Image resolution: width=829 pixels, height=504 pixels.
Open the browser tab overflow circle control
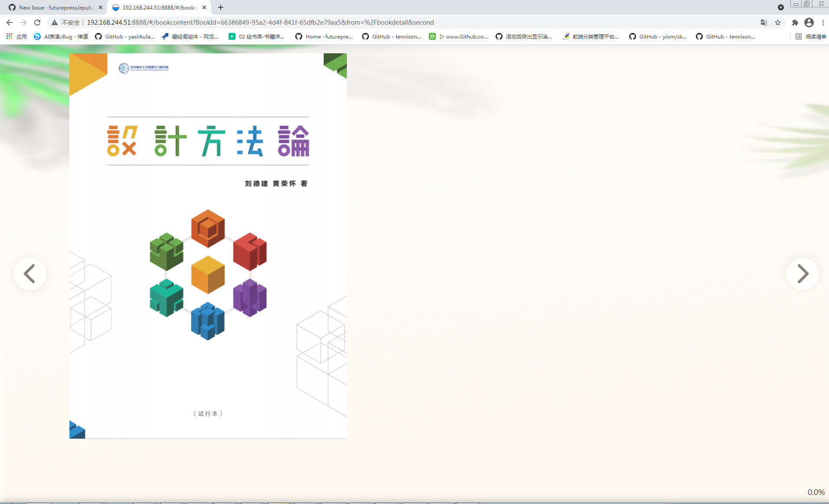781,7
